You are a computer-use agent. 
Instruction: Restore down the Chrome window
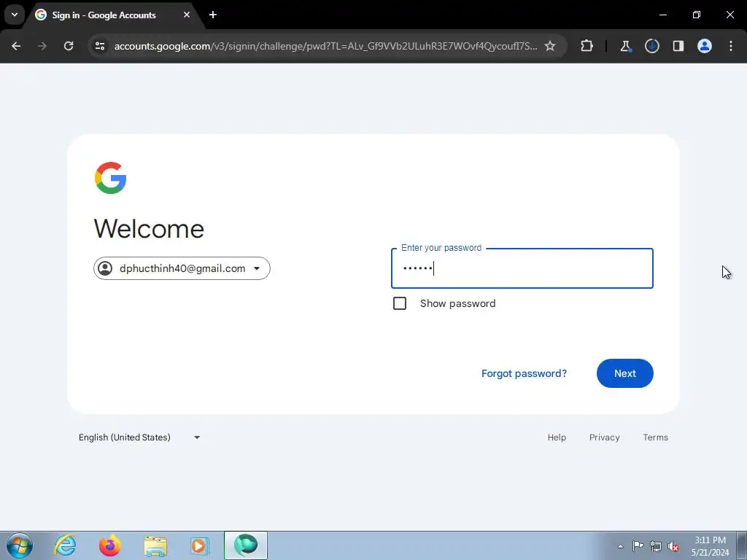click(x=696, y=15)
